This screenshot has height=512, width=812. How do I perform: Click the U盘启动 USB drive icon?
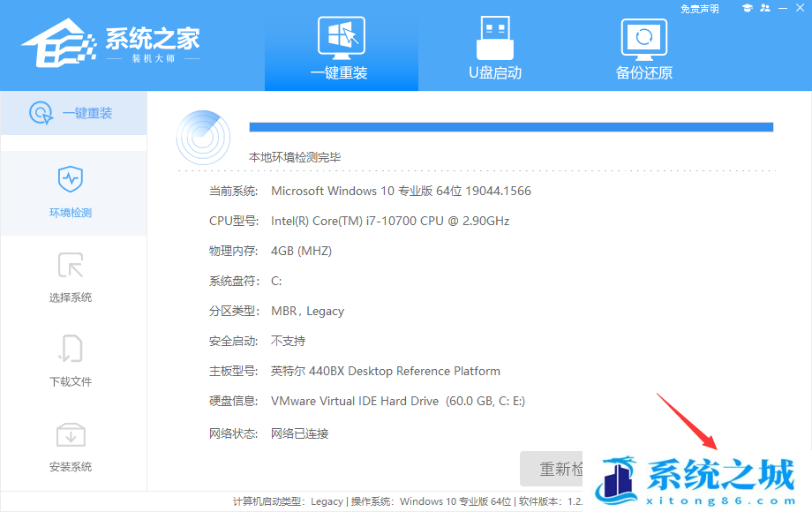495,37
